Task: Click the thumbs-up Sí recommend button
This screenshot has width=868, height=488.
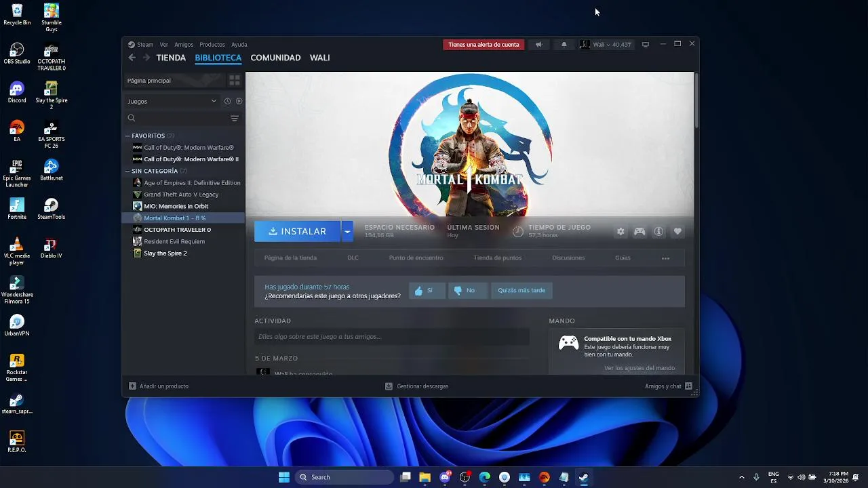Action: pyautogui.click(x=427, y=290)
